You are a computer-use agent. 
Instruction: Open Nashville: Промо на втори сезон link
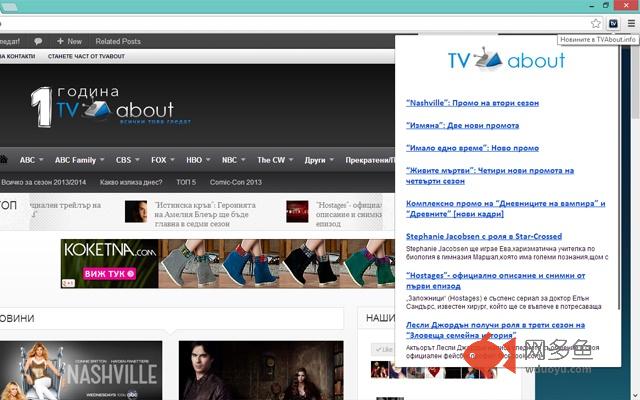coord(472,103)
